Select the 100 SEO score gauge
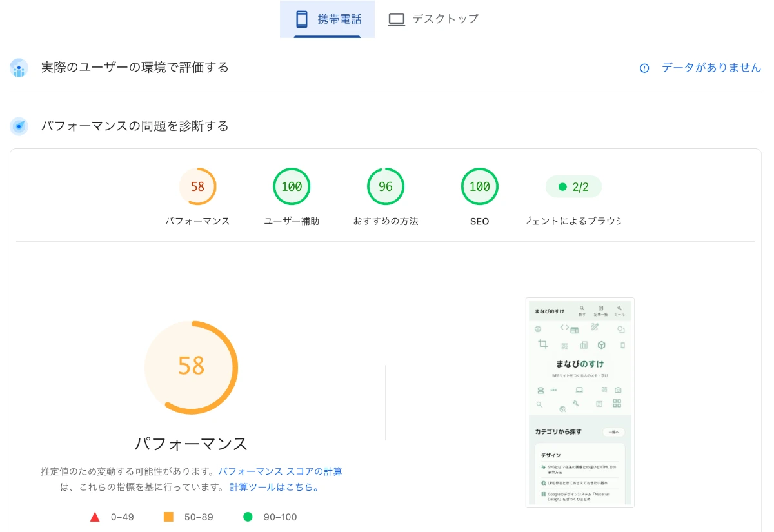This screenshot has width=774, height=532. (480, 186)
